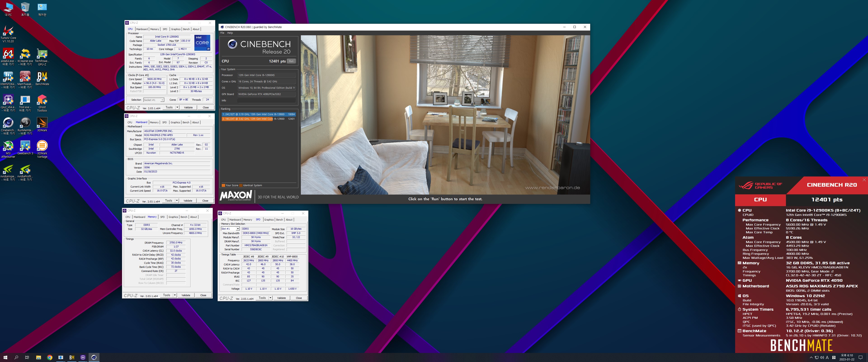Screen dimensions: 868x362
Task: Click Tools button in CPU-Z SPD window
Action: click(x=262, y=298)
